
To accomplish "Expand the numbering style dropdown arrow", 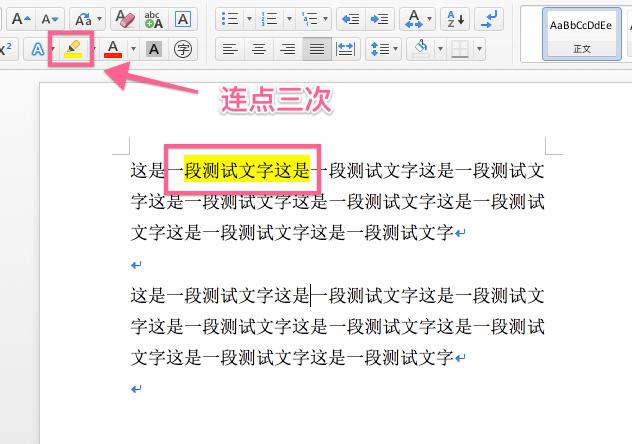I will click(289, 19).
